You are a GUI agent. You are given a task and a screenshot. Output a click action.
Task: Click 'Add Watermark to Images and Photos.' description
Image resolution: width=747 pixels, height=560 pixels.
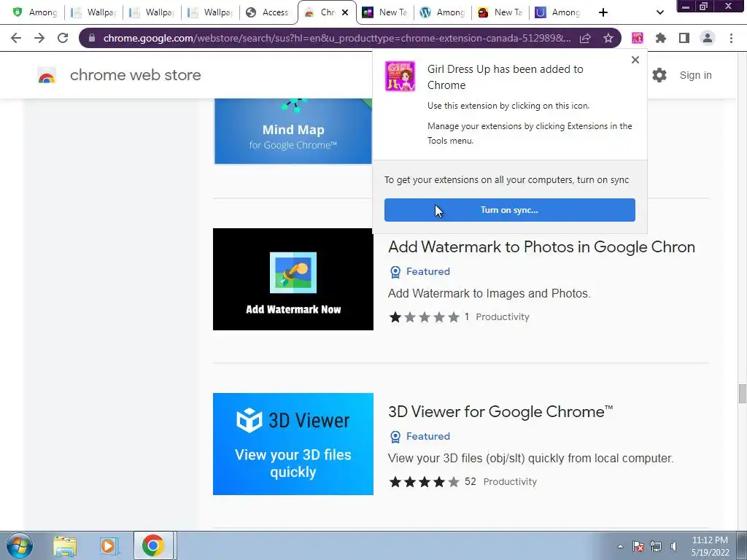489,293
